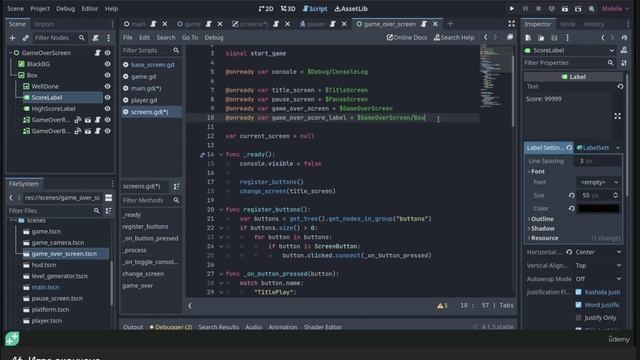Collapse the Box node tree
The width and height of the screenshot is (640, 360).
click(x=15, y=75)
